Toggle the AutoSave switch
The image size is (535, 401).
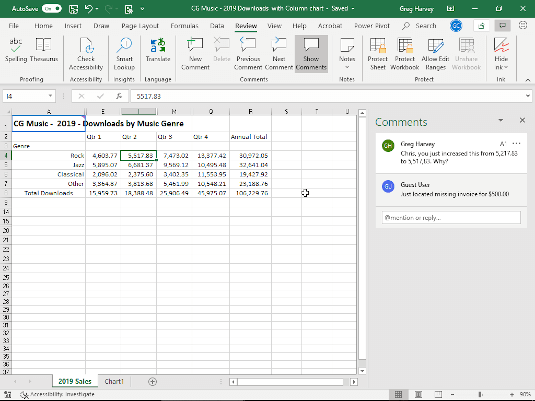click(52, 9)
